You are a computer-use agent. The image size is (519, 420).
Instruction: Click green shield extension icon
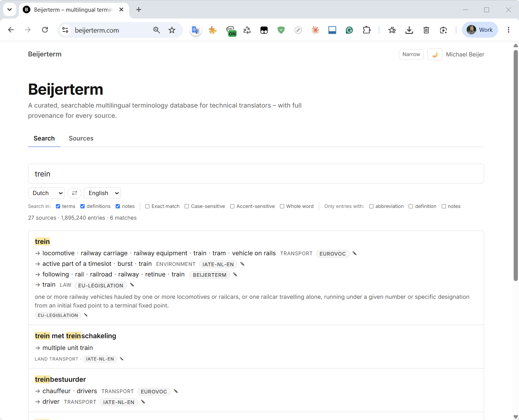281,30
